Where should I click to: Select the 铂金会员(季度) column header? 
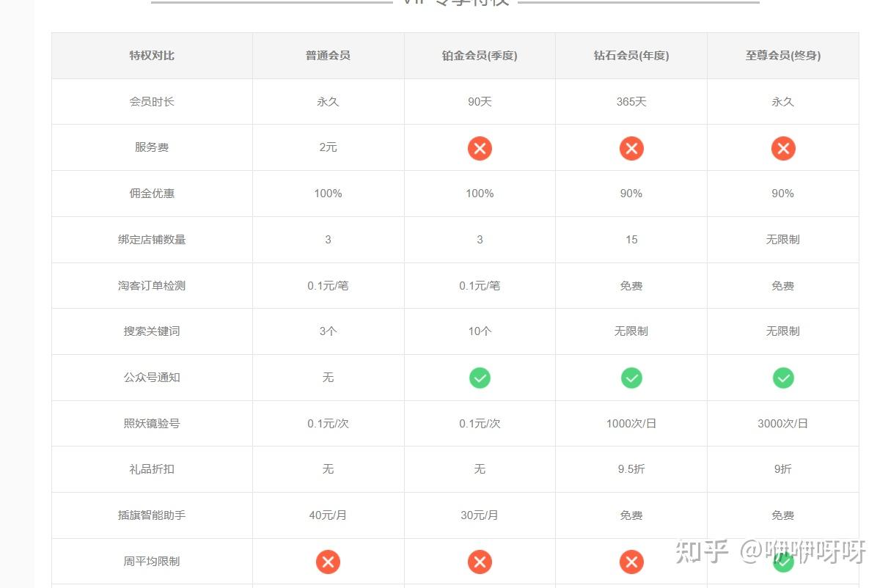click(x=480, y=56)
